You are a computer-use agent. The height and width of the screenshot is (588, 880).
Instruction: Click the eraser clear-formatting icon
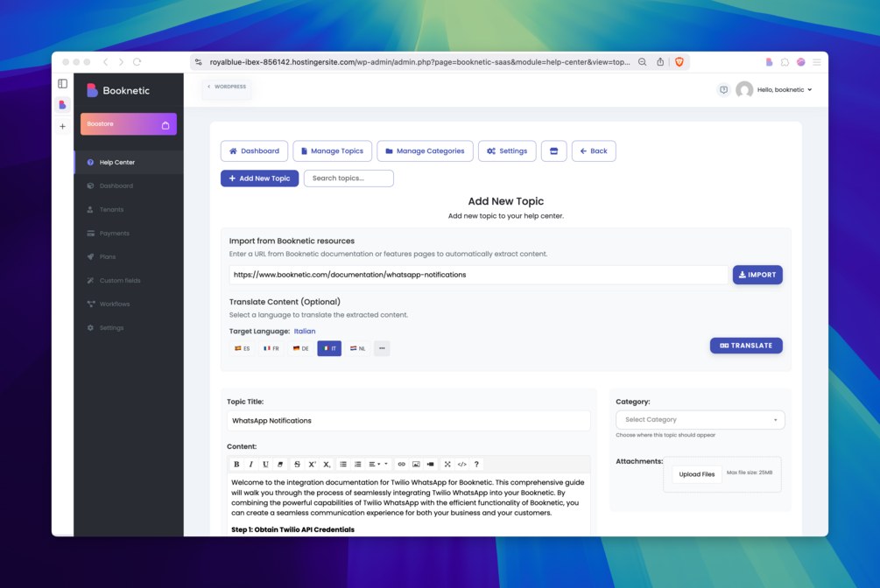[280, 464]
